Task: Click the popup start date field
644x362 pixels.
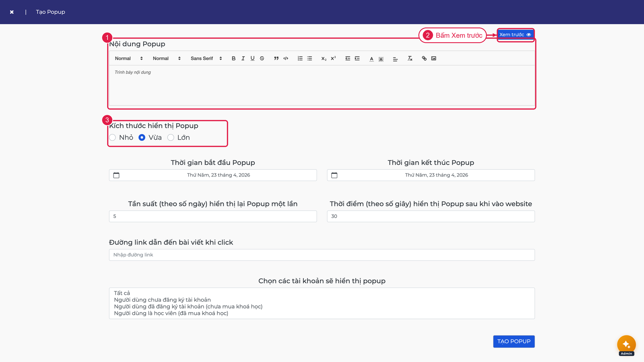Action: [213, 175]
